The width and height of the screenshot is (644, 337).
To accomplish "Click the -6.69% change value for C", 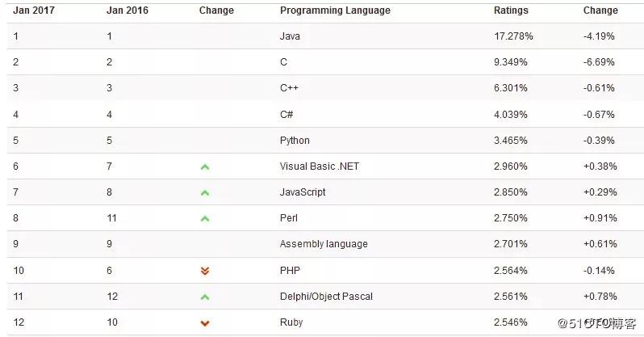I will [599, 62].
